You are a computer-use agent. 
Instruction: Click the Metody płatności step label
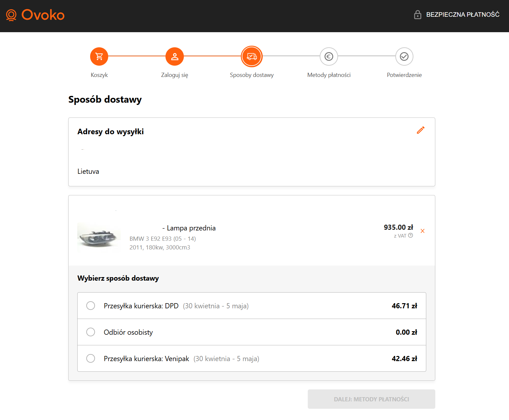(329, 75)
